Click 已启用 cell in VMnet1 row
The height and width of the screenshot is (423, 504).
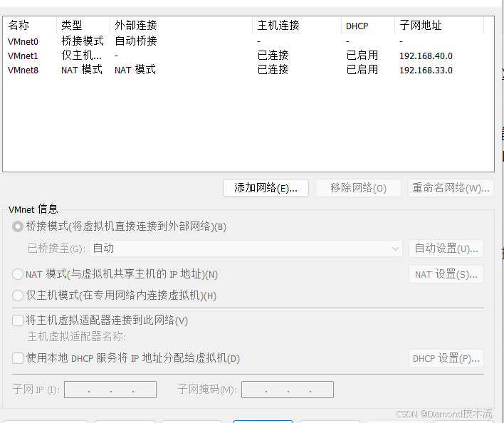362,56
